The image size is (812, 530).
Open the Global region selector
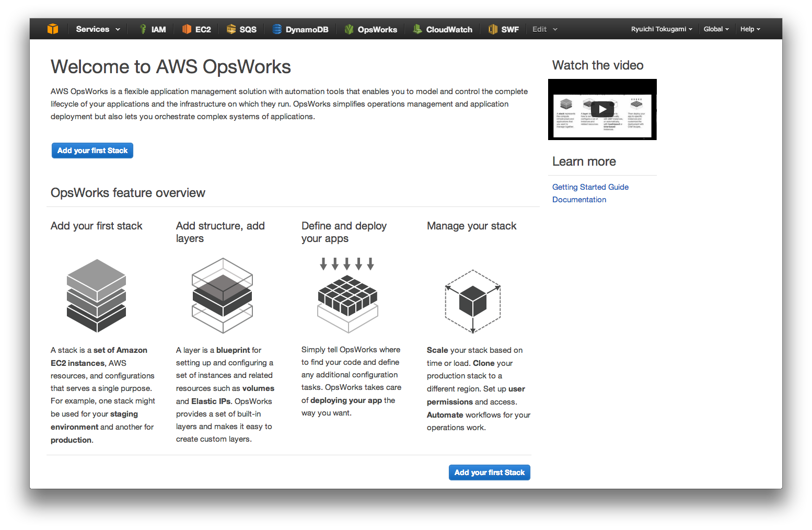tap(716, 29)
